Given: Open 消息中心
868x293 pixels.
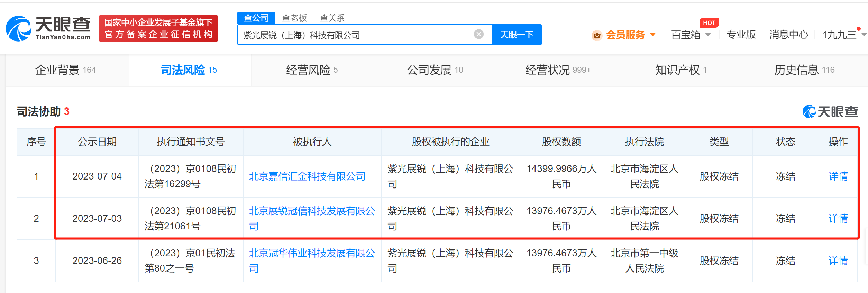Looking at the screenshot, I should [x=789, y=35].
